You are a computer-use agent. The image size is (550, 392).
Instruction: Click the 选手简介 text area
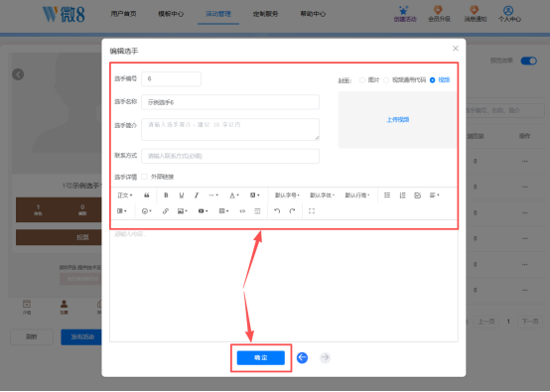click(230, 129)
